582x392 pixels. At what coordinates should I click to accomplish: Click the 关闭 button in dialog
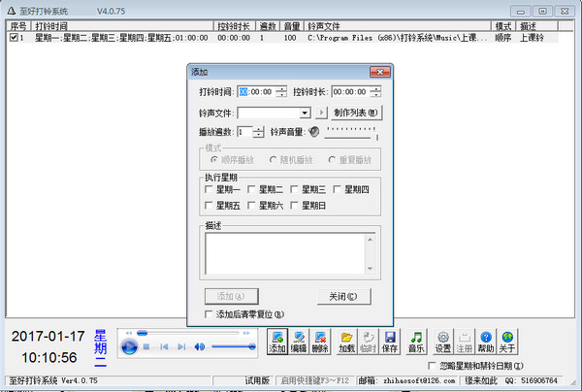[x=343, y=296]
